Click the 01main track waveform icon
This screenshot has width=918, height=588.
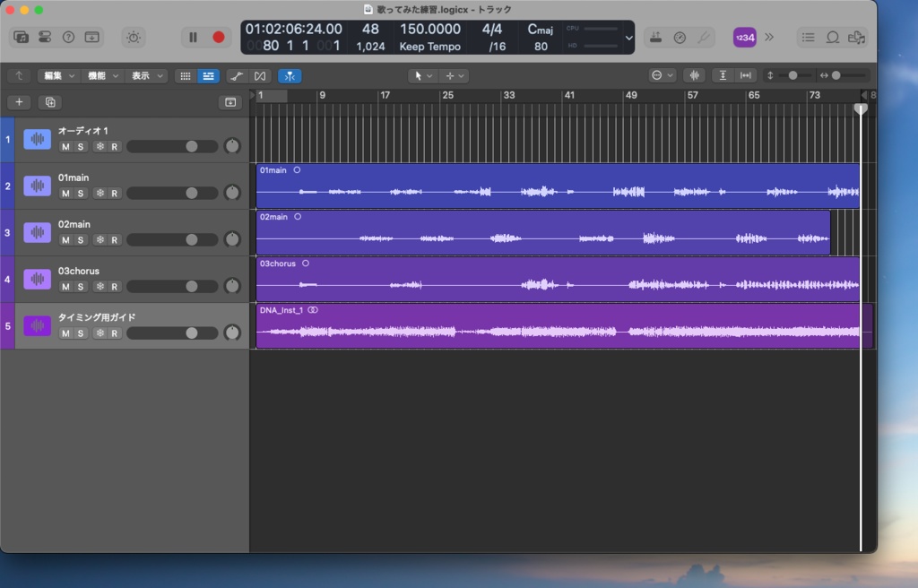(x=37, y=186)
